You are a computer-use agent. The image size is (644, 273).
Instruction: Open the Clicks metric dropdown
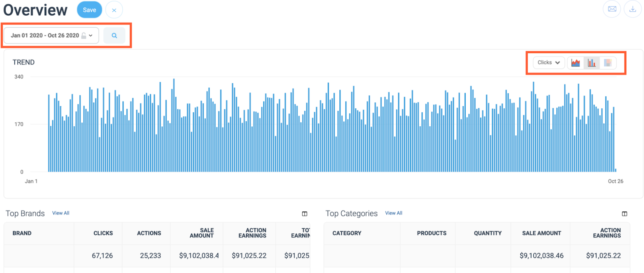point(549,62)
